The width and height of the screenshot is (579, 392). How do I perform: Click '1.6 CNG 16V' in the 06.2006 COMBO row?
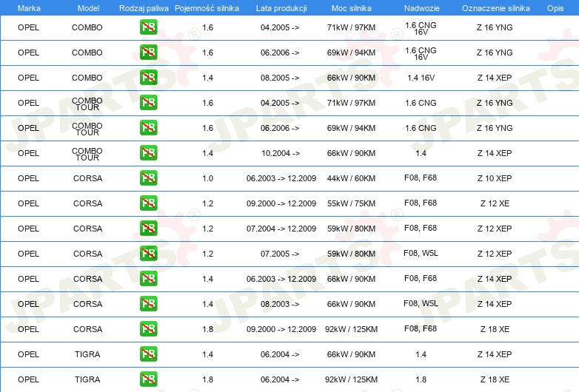[x=421, y=53]
